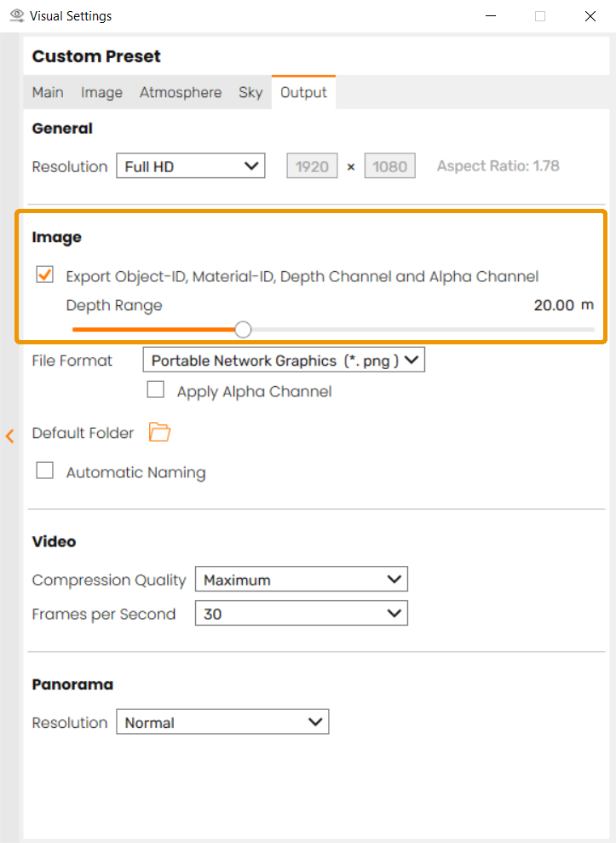616x843 pixels.
Task: Open the Compression Quality dropdown
Action: pyautogui.click(x=301, y=580)
